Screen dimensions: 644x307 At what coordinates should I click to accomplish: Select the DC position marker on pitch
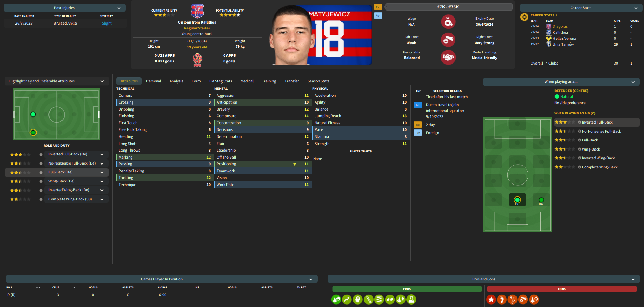coord(517,200)
